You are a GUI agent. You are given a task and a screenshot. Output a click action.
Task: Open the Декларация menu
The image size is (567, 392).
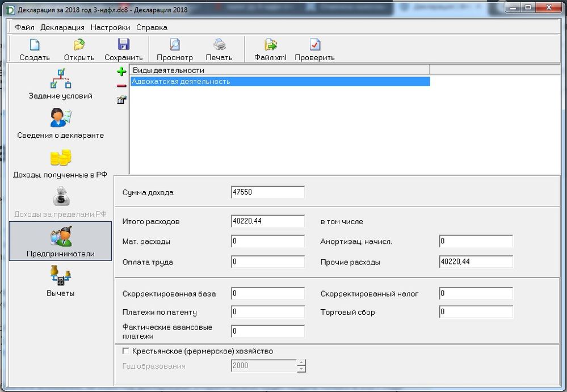click(62, 27)
